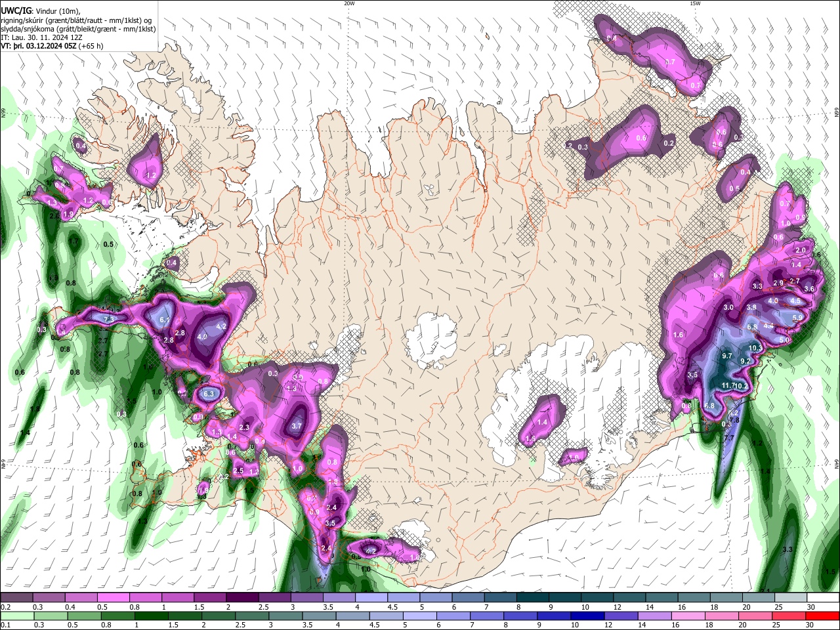Click lower legend swatch between 0.1 and 0.3
Screen dimensions: 840x630
16,616
